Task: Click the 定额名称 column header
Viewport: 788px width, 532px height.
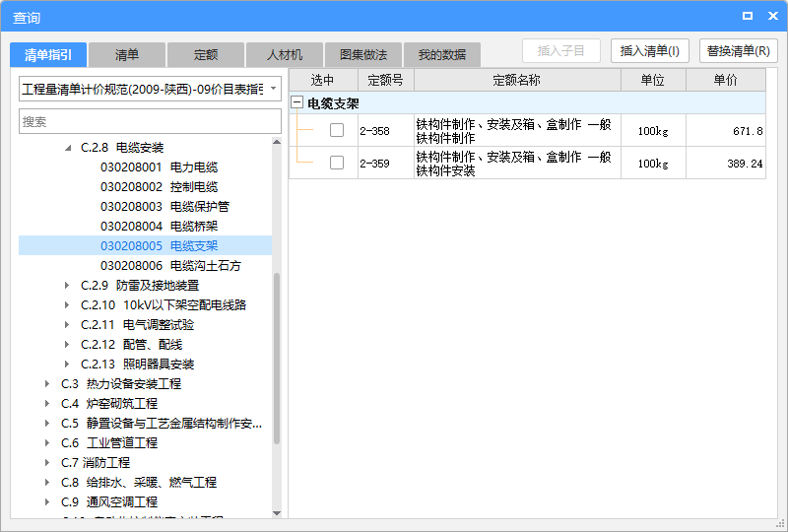Action: pos(517,80)
